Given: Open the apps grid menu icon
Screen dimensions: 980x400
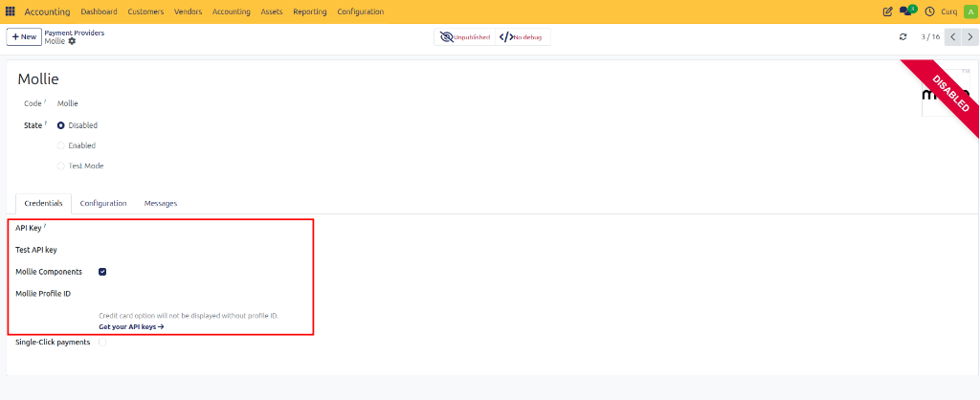Looking at the screenshot, I should click(x=10, y=11).
